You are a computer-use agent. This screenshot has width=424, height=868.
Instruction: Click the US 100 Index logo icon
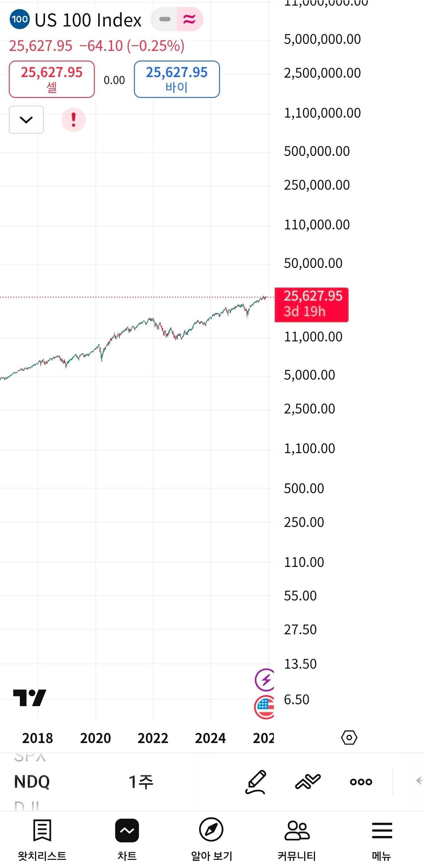(x=20, y=20)
